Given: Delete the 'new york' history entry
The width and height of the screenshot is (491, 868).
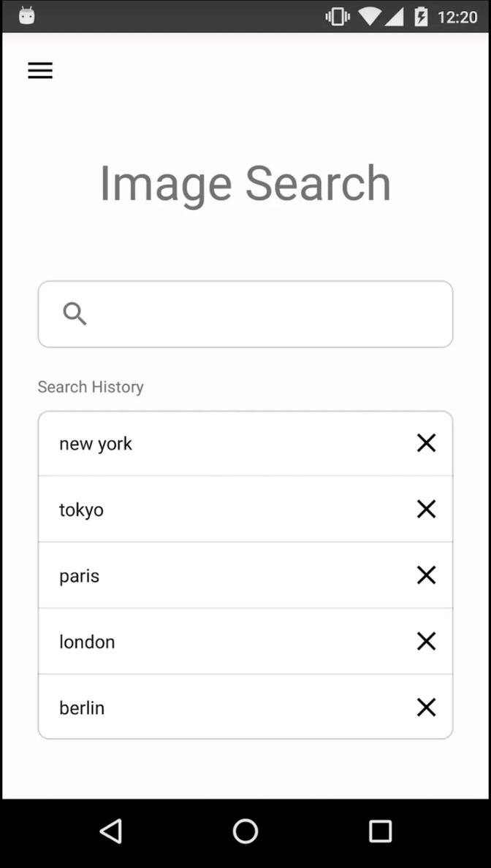Looking at the screenshot, I should (x=426, y=442).
